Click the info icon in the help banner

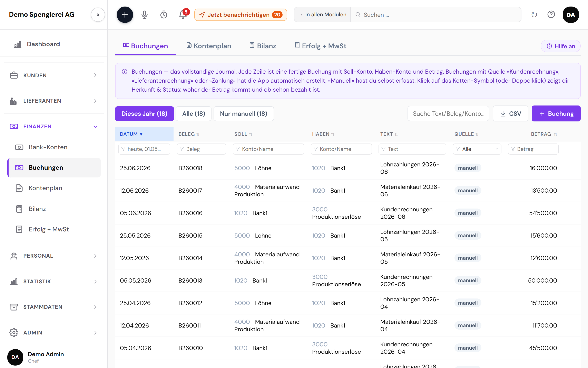(x=124, y=72)
